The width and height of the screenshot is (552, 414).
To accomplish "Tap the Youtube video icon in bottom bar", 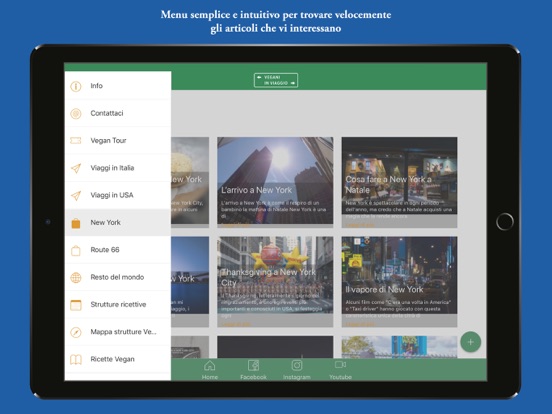I will (x=340, y=365).
